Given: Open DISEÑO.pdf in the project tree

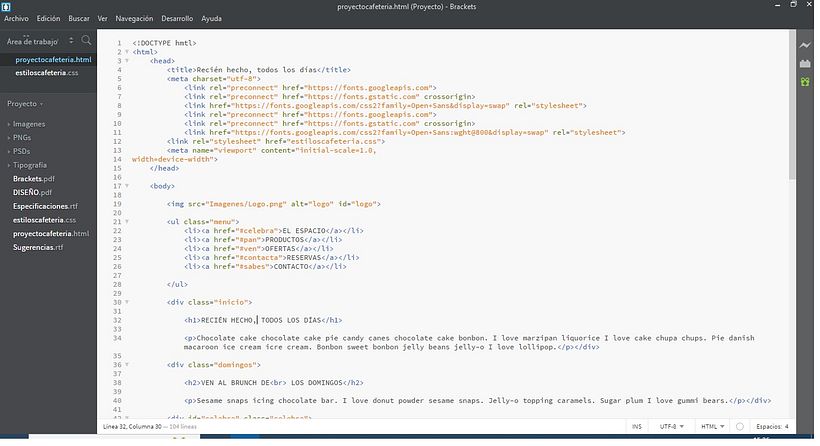Looking at the screenshot, I should click(x=34, y=192).
